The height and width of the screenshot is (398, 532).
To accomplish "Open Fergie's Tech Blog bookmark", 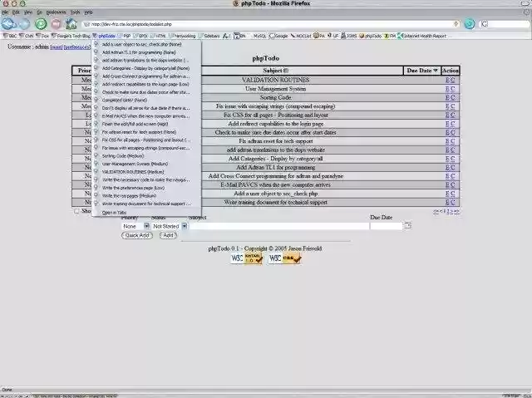I will coord(71,36).
